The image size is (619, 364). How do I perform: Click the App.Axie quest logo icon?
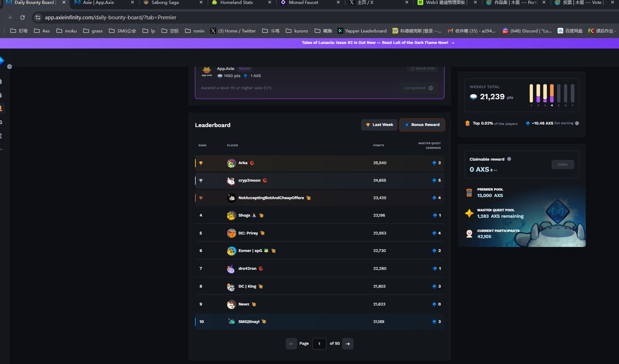(206, 71)
